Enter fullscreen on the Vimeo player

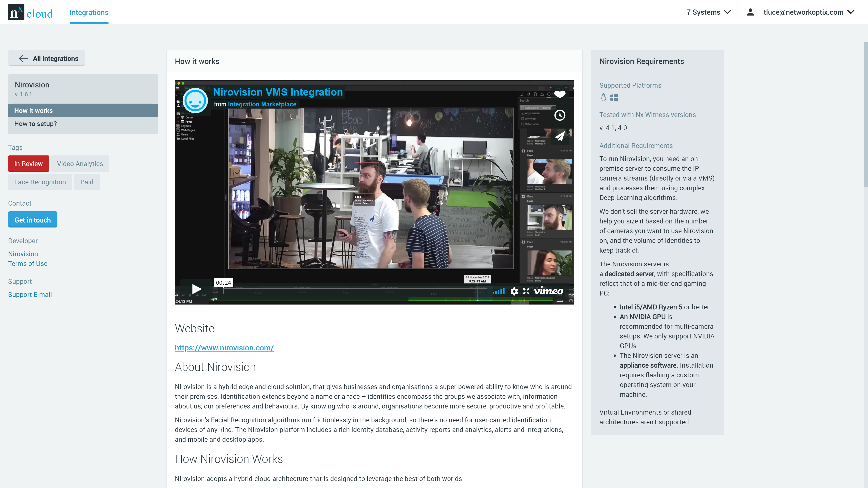526,291
